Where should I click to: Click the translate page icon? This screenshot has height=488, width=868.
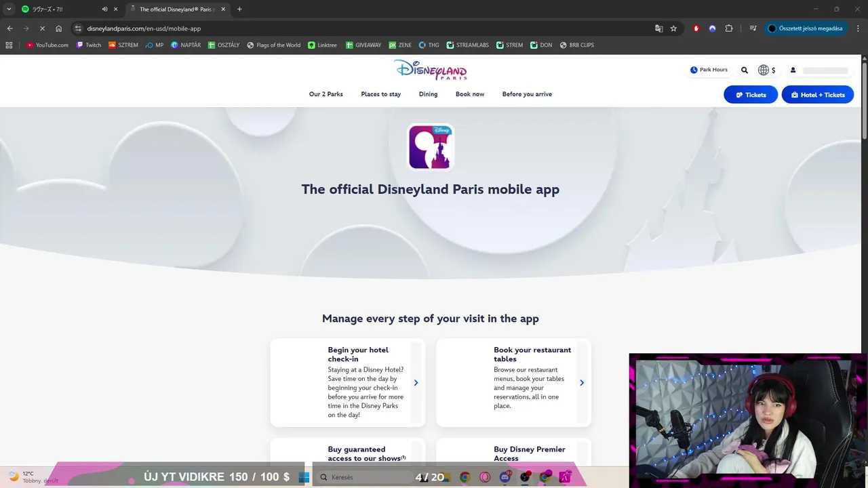tap(658, 28)
